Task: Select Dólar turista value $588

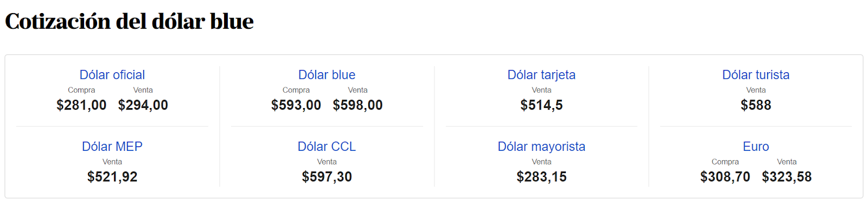Action: 756,105
